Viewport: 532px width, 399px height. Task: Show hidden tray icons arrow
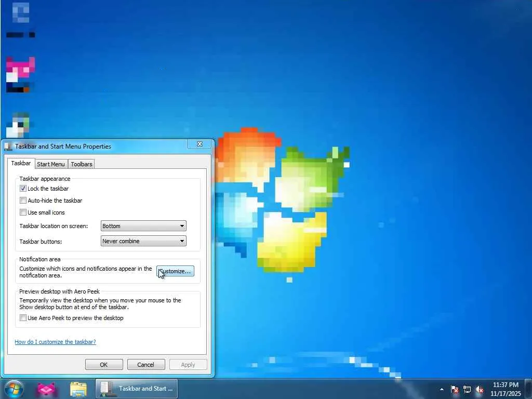click(442, 389)
